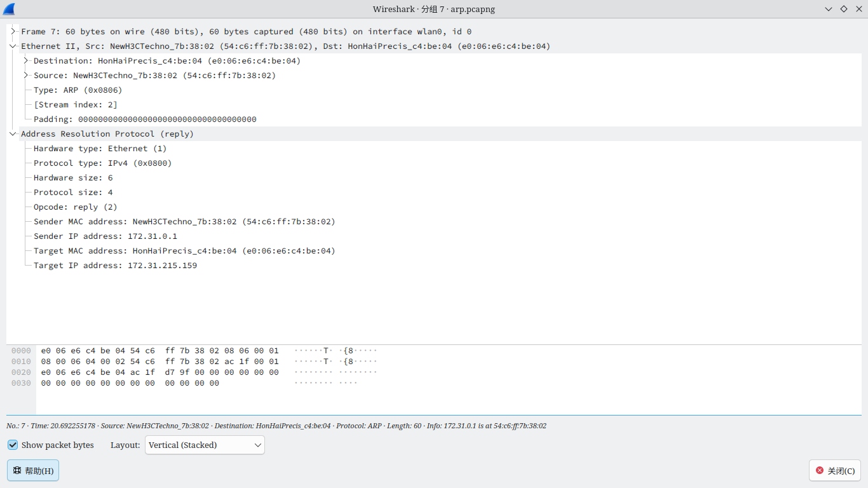This screenshot has width=868, height=488.
Task: Expand the Frame 7 tree node
Action: click(13, 31)
